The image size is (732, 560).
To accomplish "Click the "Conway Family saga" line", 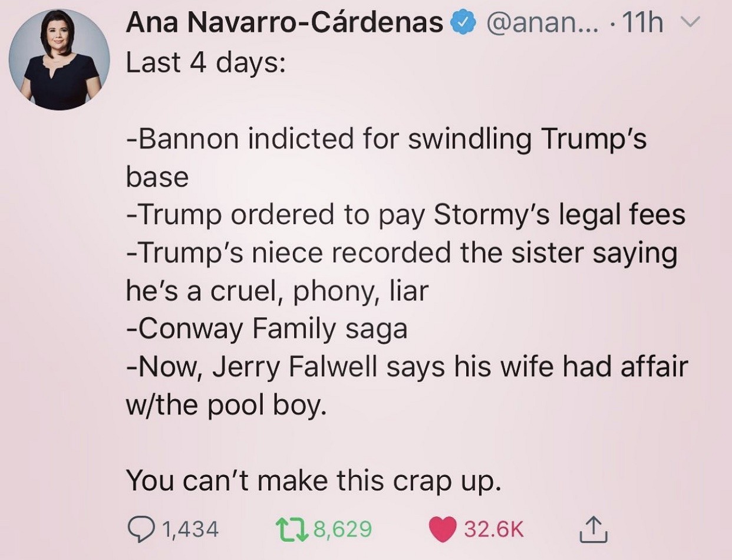I will [x=267, y=328].
